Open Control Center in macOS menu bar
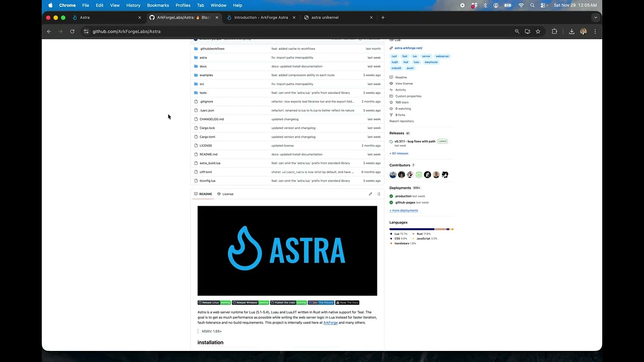 click(543, 5)
